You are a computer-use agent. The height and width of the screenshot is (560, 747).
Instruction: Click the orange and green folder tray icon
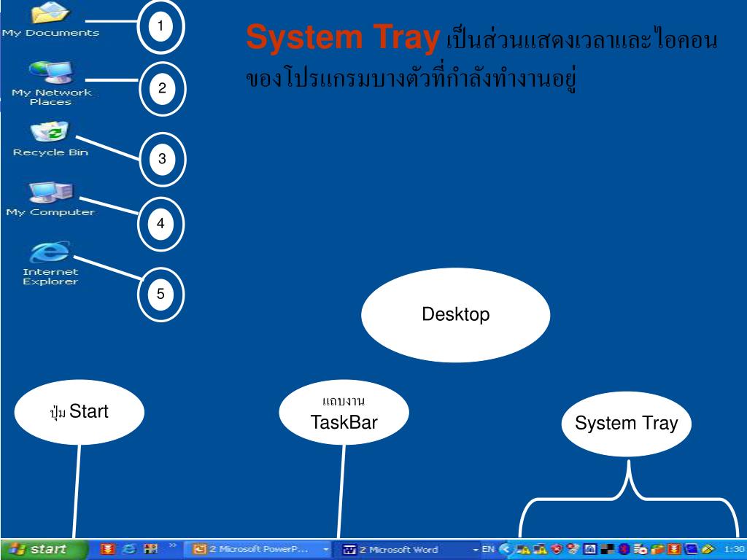pos(657,549)
